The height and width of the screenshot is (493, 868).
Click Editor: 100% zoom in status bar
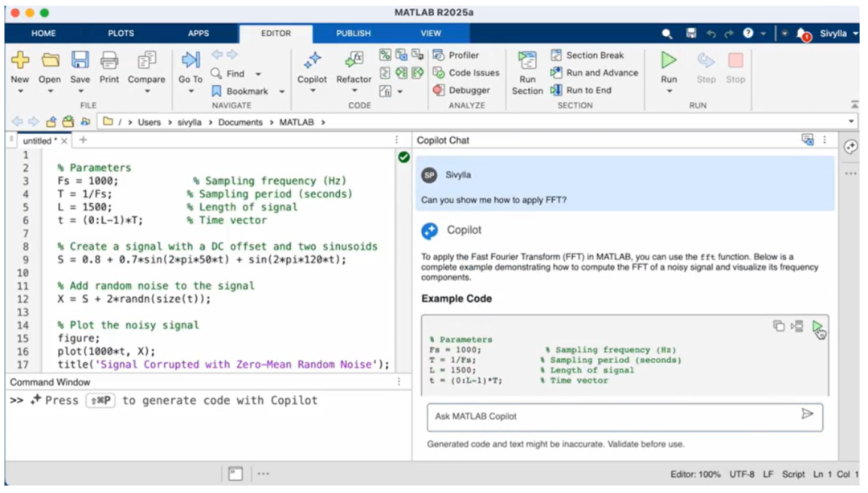[695, 475]
